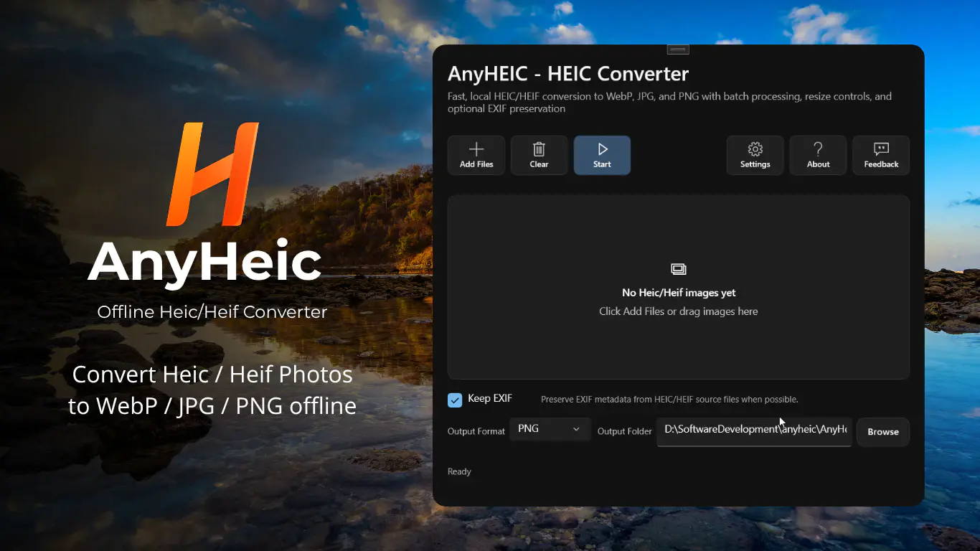
Task: Click the 'No Heic/Heif images yet' text
Action: coord(679,293)
